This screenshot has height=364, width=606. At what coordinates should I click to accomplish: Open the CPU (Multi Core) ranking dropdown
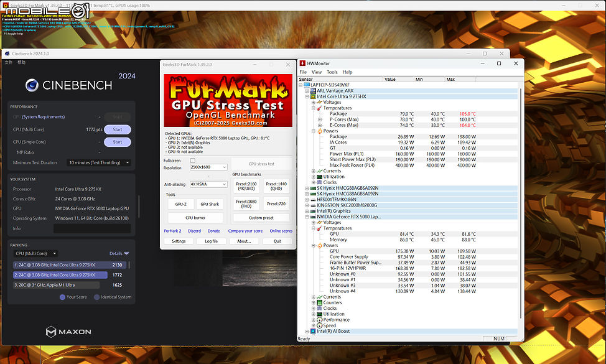35,253
